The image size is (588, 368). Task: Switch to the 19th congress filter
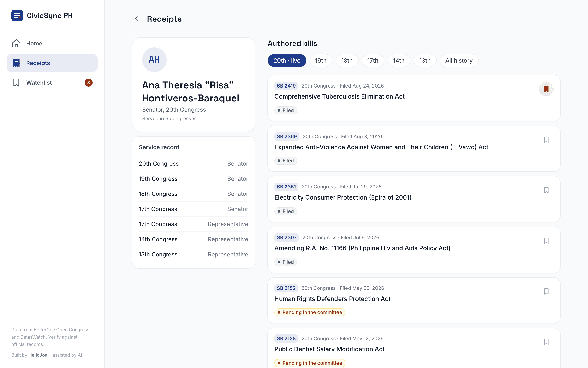(x=321, y=61)
